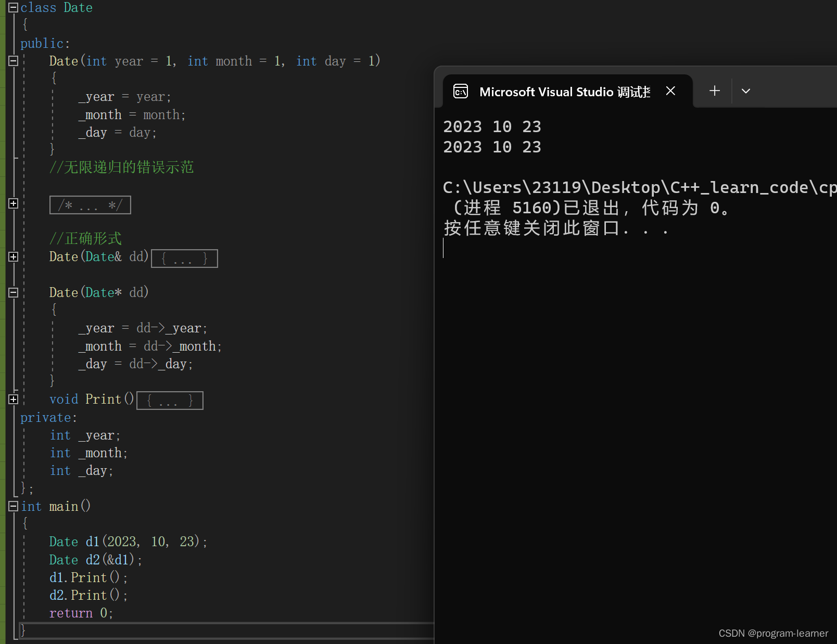Click the collapsed { ... } box after Date(Date& dd)
837x644 pixels.
coord(184,259)
